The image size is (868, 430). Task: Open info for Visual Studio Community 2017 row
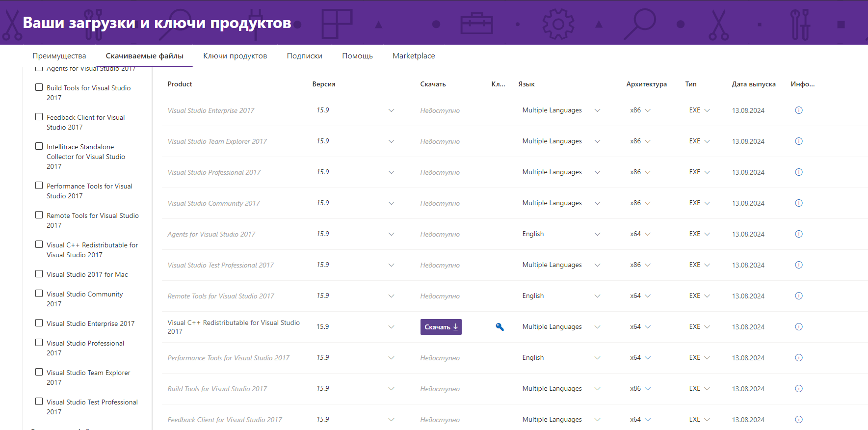tap(798, 203)
